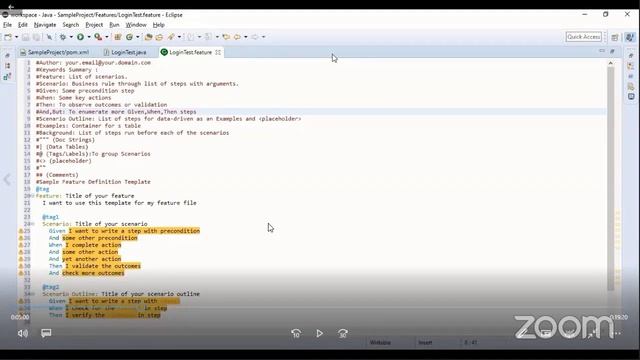Viewport: 640px width, 360px height.
Task: Open the Debug configurations dropdown arrow
Action: 71,37
